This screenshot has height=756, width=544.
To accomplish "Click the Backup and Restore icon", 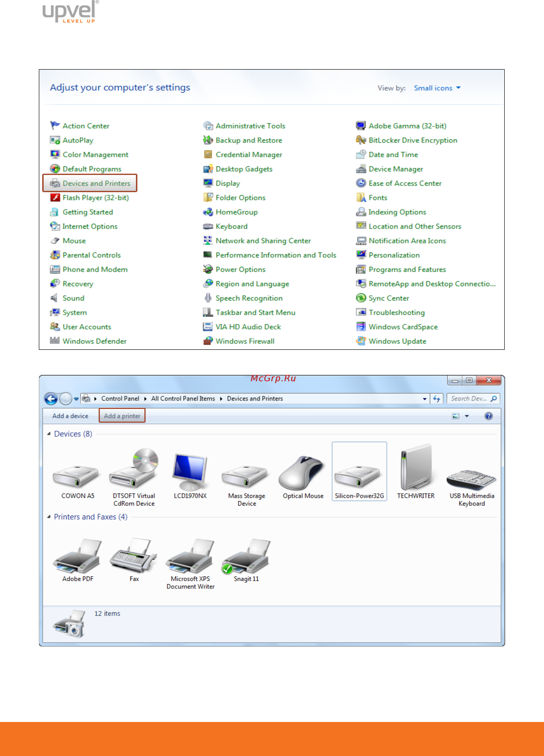I will point(208,140).
